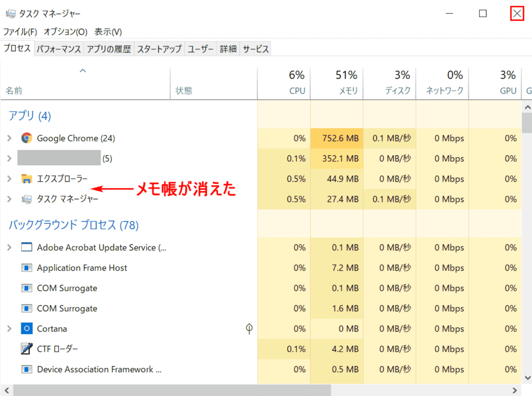Click the 4.2 MB memory cell for CTF ローダー

[337, 349]
